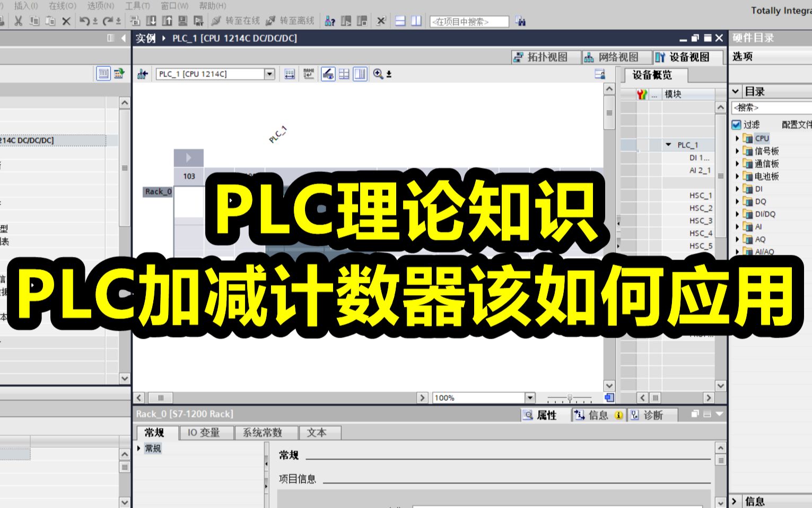The width and height of the screenshot is (812, 508).
Task: Click the Upload from device icon
Action: pyautogui.click(x=167, y=21)
